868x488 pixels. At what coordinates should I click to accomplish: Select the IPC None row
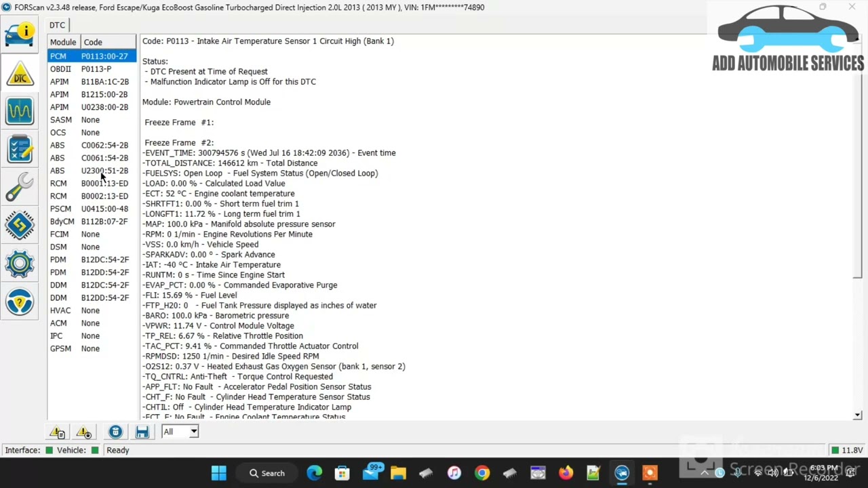[x=92, y=336]
